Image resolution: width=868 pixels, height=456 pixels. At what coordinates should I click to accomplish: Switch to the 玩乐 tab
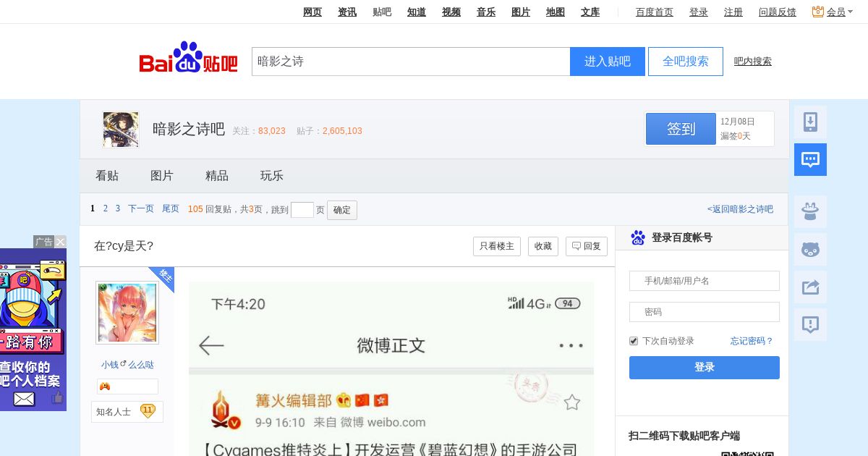(x=272, y=176)
